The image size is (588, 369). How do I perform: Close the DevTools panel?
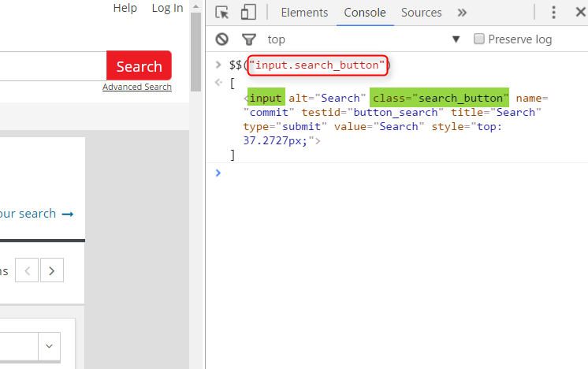581,13
